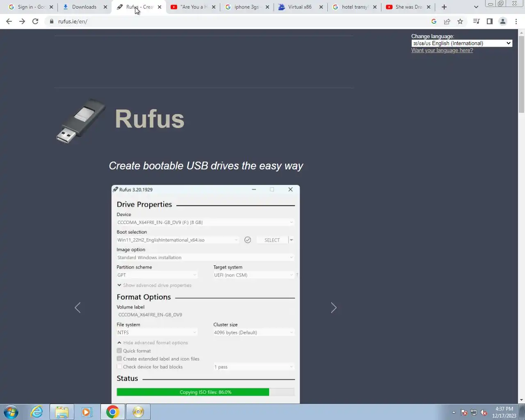
Task: Toggle Create extended label and icon files
Action: click(119, 358)
